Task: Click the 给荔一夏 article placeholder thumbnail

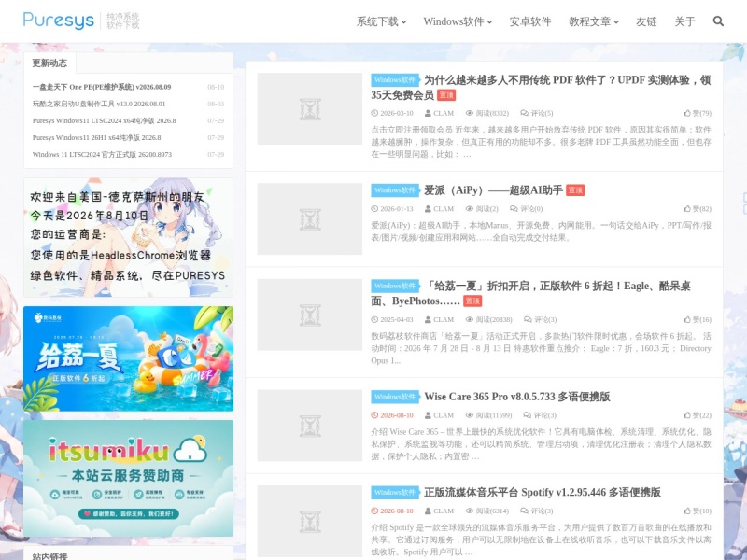Action: point(310,315)
